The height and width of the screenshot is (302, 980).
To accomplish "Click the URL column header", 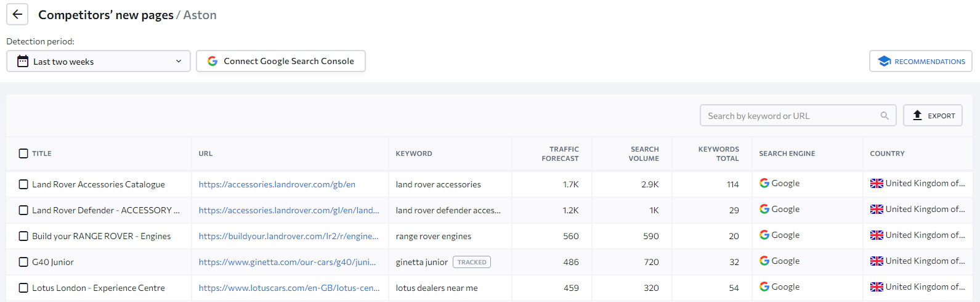I will click(206, 153).
